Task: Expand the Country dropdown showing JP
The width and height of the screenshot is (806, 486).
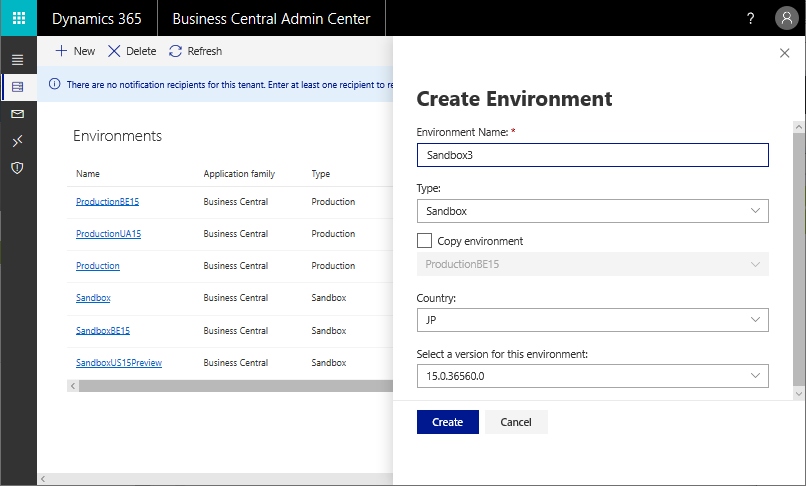Action: [x=593, y=320]
